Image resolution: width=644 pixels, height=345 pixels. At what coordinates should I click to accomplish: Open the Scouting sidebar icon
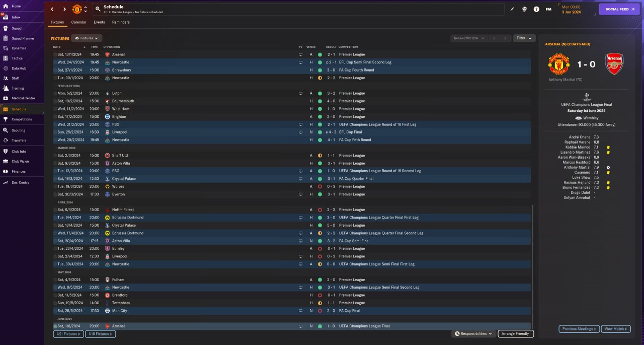pyautogui.click(x=6, y=130)
